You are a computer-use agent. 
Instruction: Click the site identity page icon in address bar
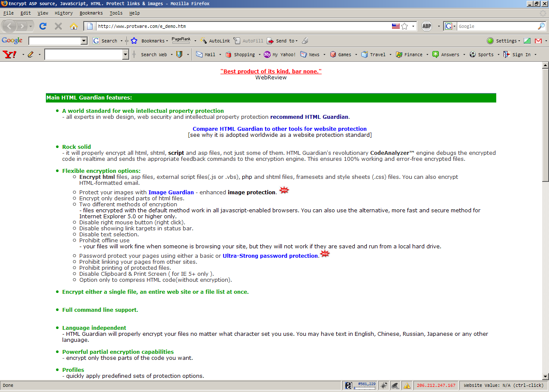pos(90,26)
